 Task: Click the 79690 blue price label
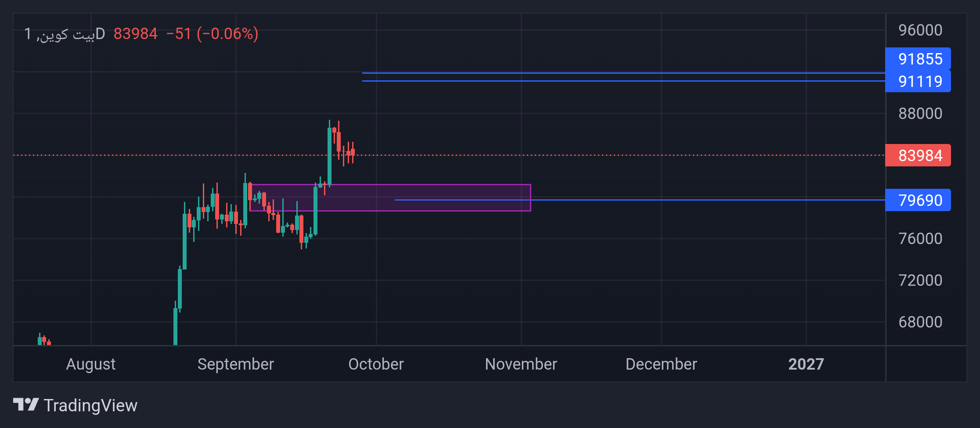point(918,200)
